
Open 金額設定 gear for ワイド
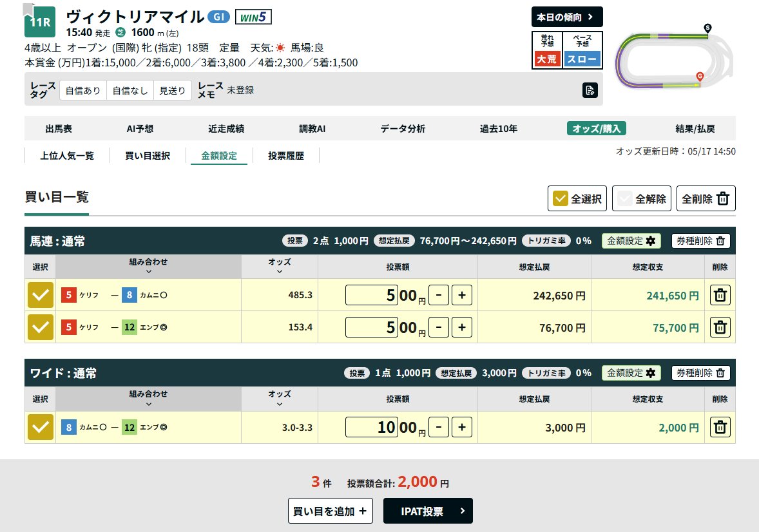(x=631, y=373)
